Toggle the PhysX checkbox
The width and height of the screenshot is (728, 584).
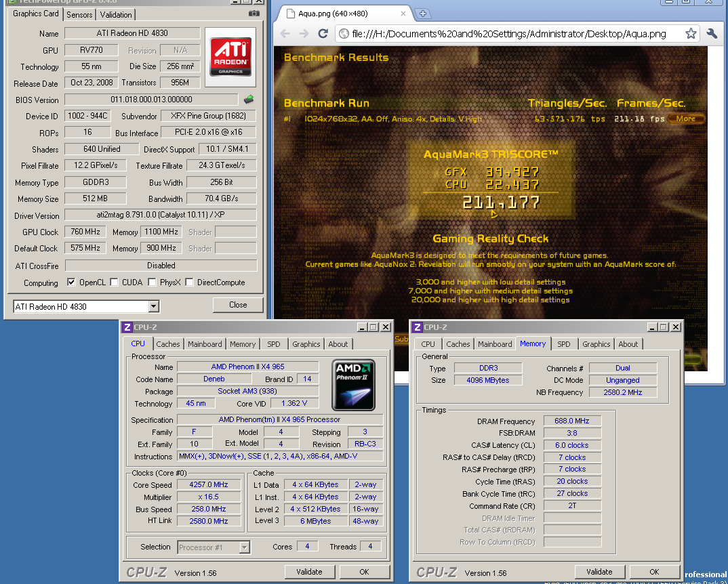[x=152, y=283]
